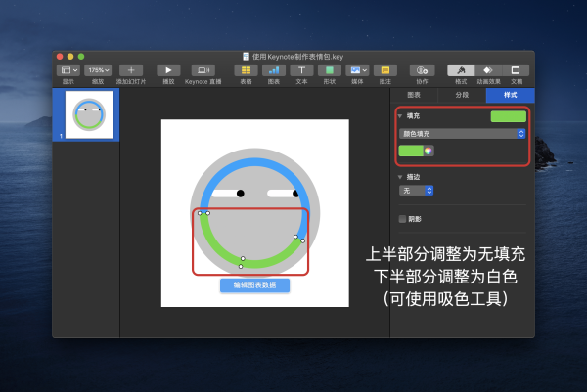Image resolution: width=587 pixels, height=392 pixels.
Task: Open Keynote Live from toolbar
Action: pos(203,70)
